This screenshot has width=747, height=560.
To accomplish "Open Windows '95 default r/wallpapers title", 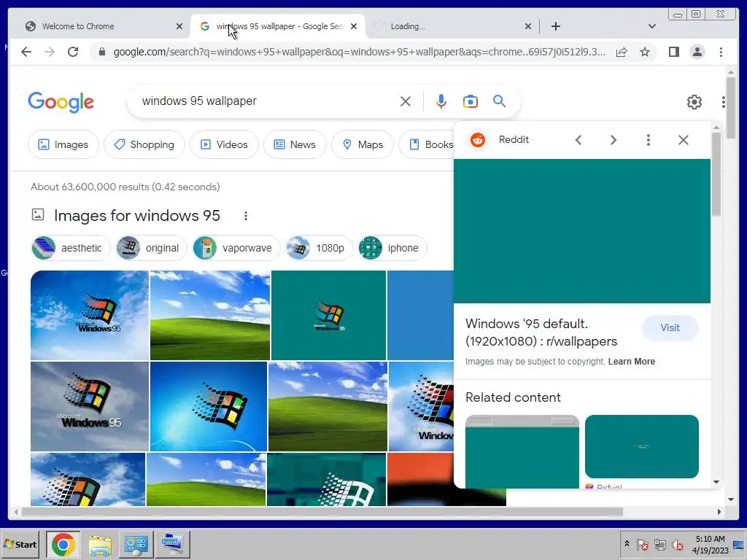I will (541, 332).
